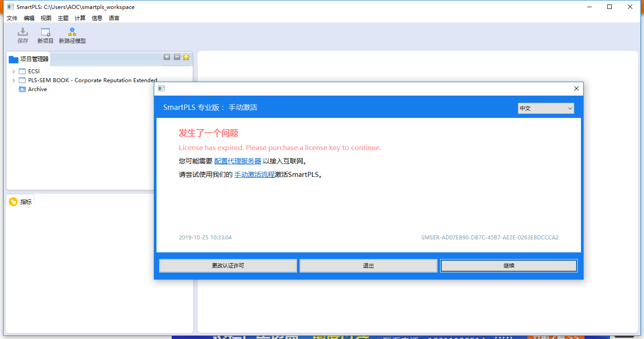Close the SmartPLS main window
This screenshot has width=644, height=339.
630,7
